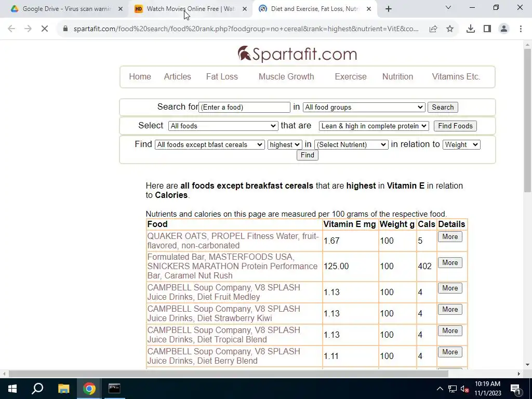Expand the highest rank dropdown
This screenshot has width=532, height=399.
(284, 144)
